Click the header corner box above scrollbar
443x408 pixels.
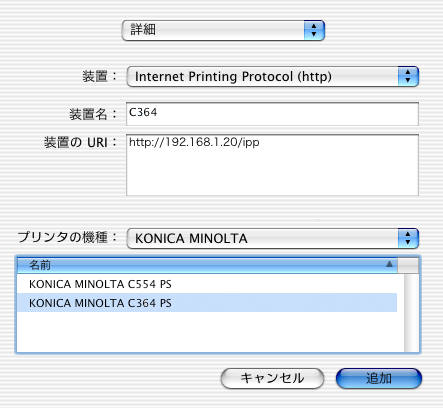(x=408, y=265)
